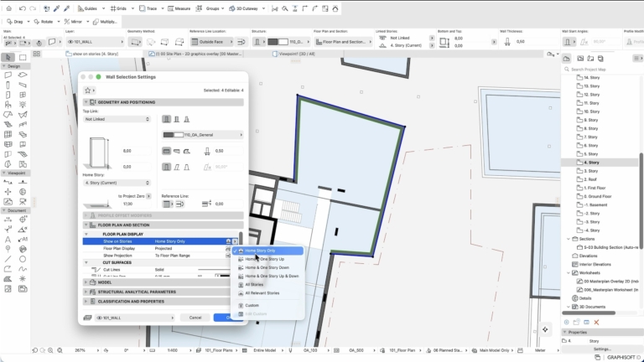
Task: Click wall thickness field 0,50 in dialog
Action: pyautogui.click(x=227, y=151)
